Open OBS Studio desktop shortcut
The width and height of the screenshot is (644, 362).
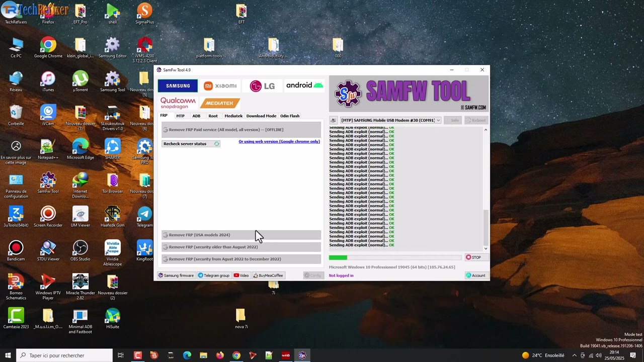pyautogui.click(x=80, y=250)
